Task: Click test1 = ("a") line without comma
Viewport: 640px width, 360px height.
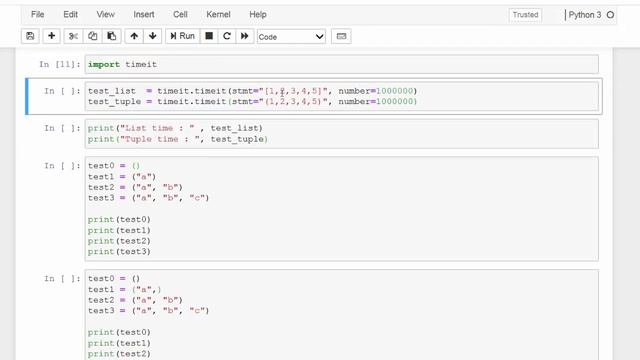Action: point(122,177)
